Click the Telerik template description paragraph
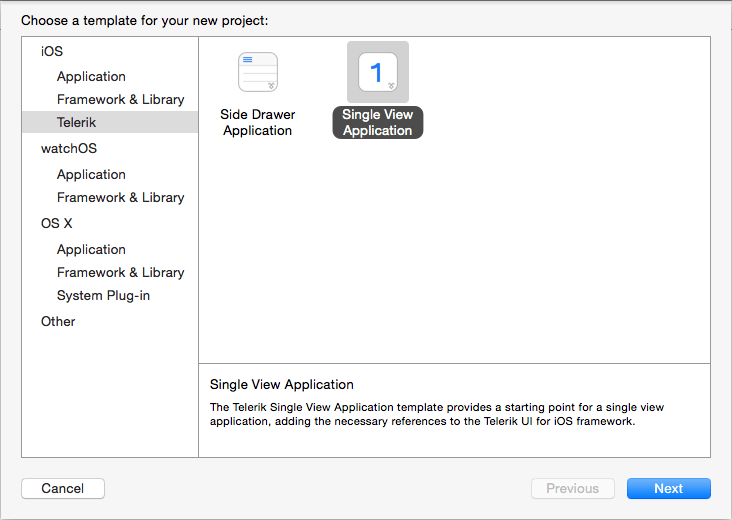Viewport: 732px width, 520px height. [436, 414]
